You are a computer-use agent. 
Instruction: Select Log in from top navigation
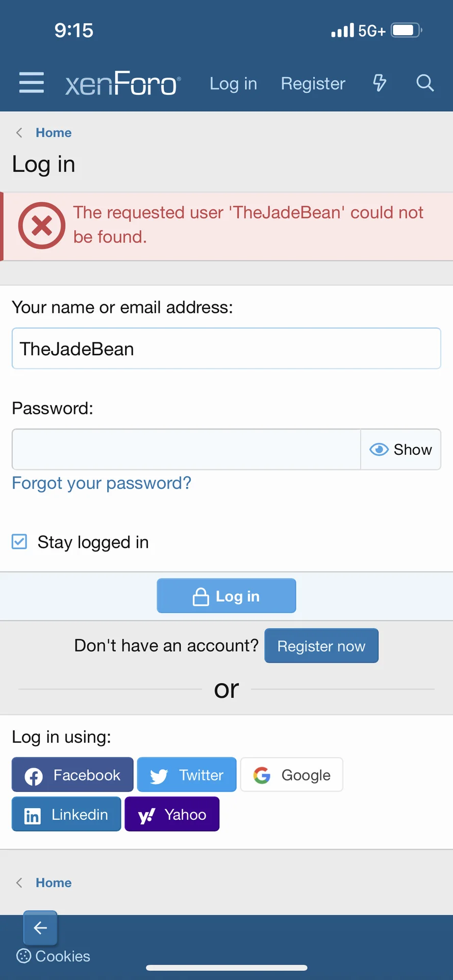[x=233, y=84]
